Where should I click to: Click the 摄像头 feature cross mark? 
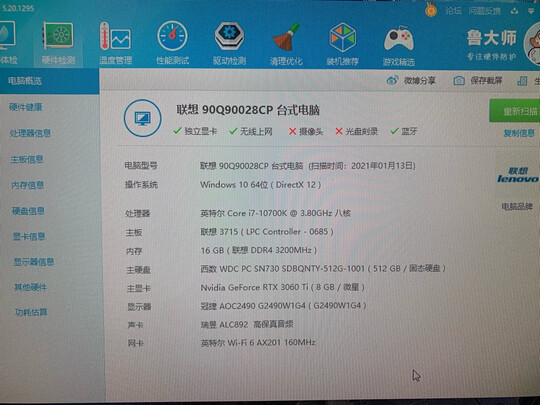point(292,131)
